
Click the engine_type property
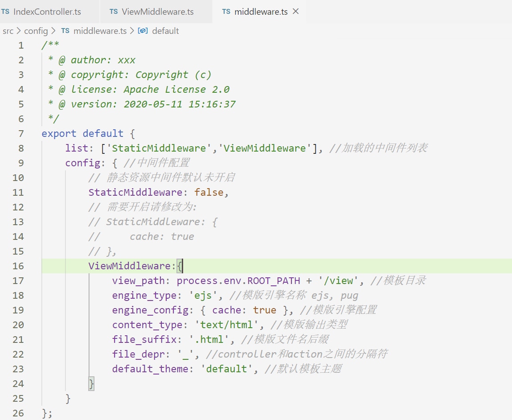144,296
